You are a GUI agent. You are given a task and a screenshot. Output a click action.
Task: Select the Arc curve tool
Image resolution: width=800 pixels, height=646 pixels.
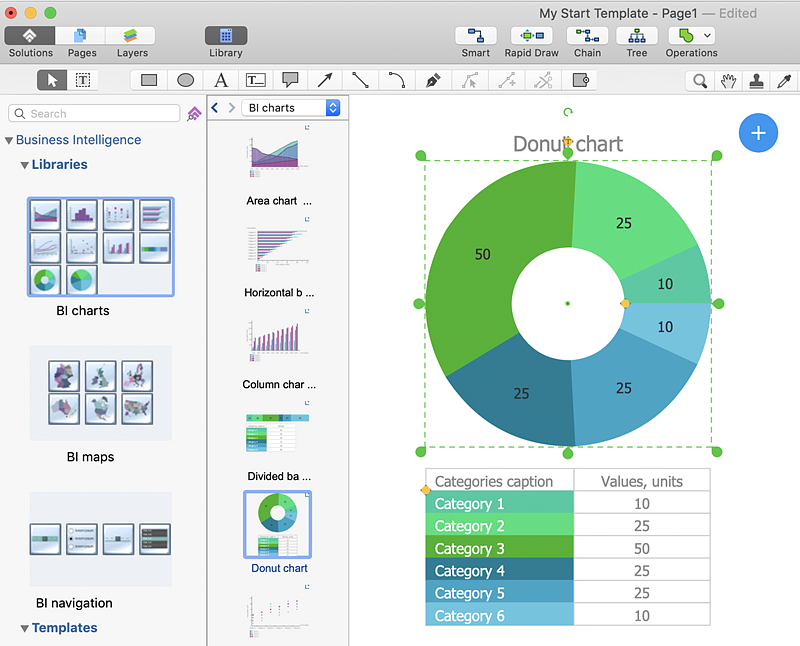pyautogui.click(x=396, y=80)
